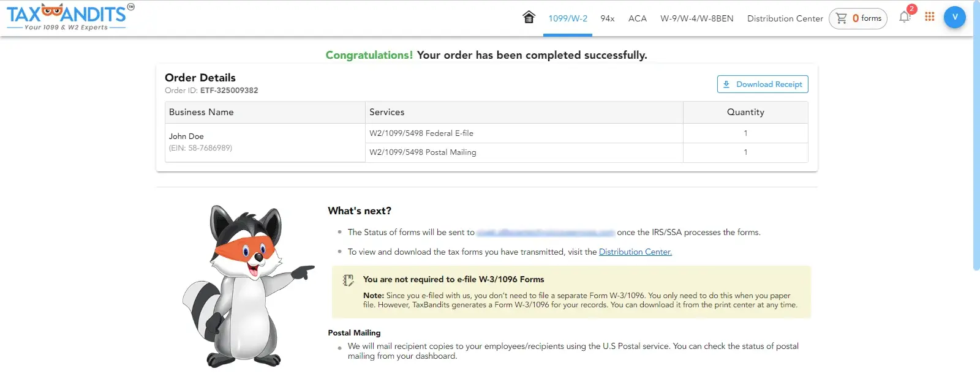Click the Order Details heading
Image resolution: width=980 pixels, height=382 pixels.
pos(200,78)
